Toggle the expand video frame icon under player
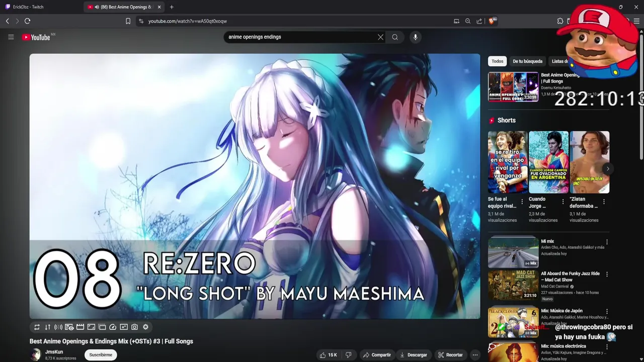Screen dimensions: 644x362 (x=91, y=327)
